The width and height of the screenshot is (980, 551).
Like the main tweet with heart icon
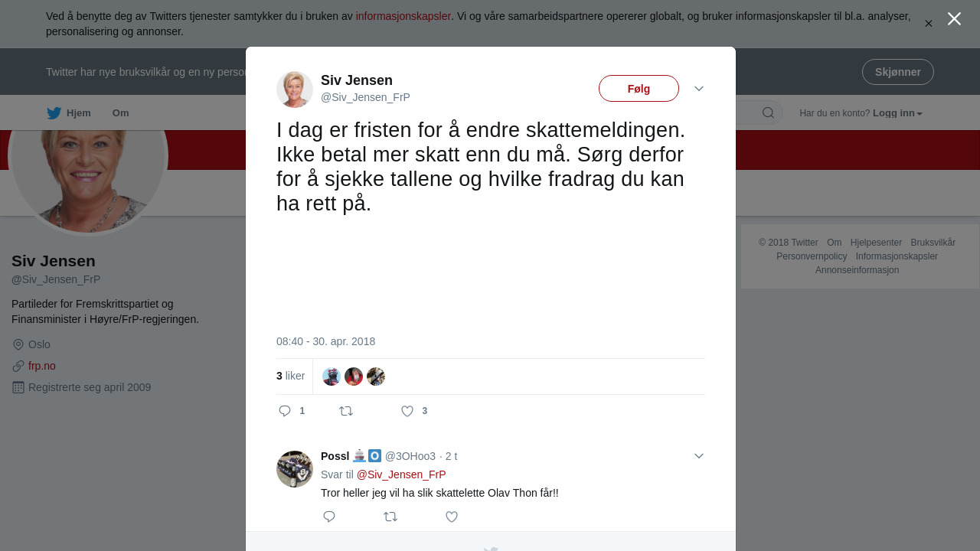(407, 411)
